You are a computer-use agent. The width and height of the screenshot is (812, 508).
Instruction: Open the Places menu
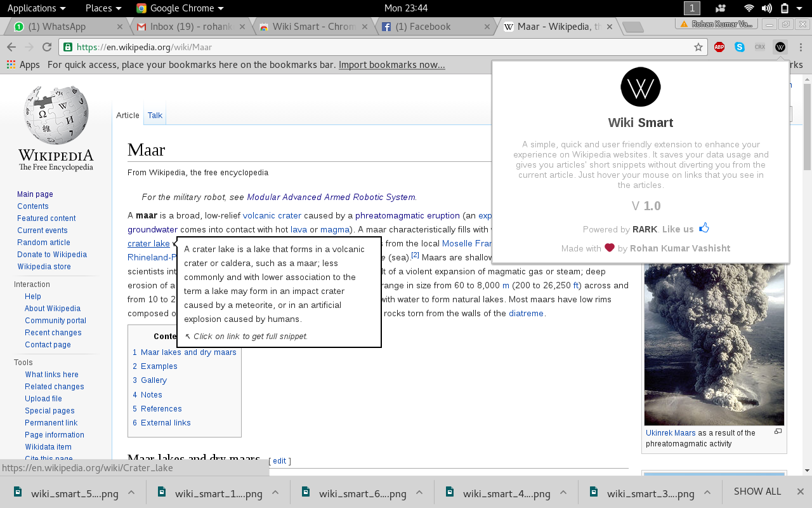[x=98, y=8]
